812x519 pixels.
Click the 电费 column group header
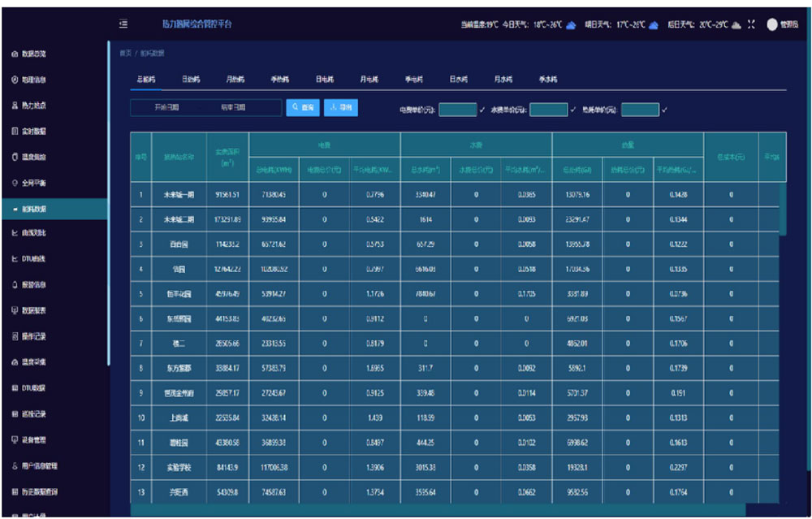click(x=325, y=145)
